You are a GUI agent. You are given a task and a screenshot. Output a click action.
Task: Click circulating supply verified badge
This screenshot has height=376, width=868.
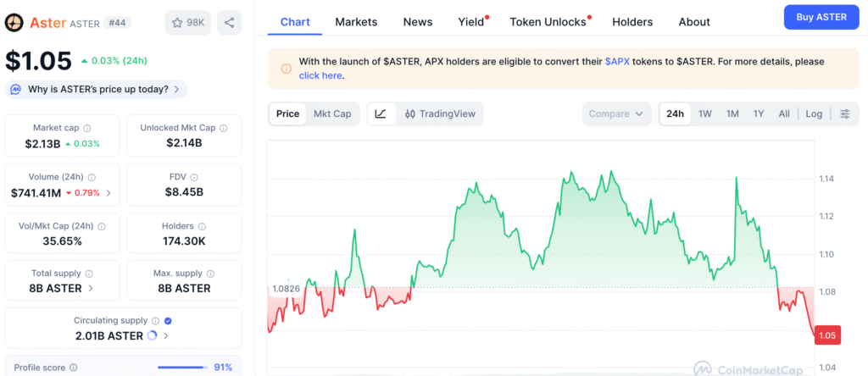[167, 321]
